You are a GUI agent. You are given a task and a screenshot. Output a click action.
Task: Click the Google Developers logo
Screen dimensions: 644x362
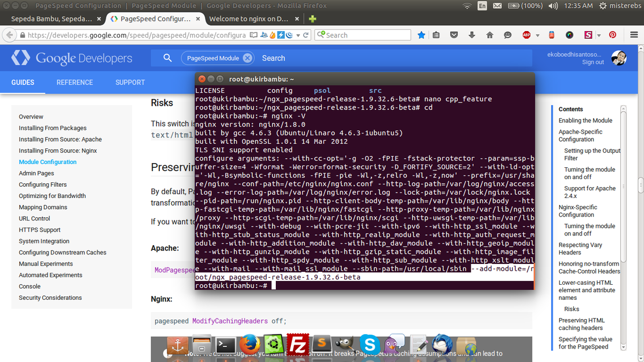coord(72,58)
